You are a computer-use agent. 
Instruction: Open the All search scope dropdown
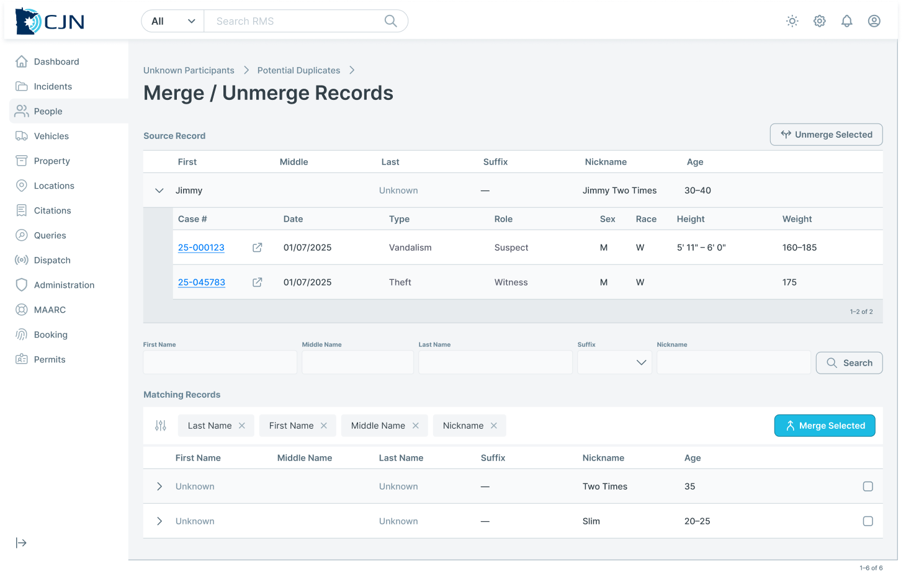pyautogui.click(x=173, y=21)
